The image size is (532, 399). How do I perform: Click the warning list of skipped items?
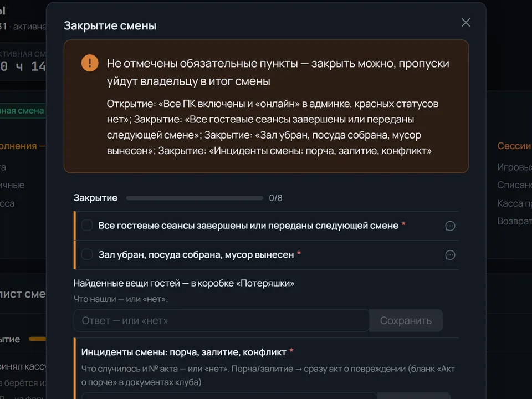tap(273, 127)
